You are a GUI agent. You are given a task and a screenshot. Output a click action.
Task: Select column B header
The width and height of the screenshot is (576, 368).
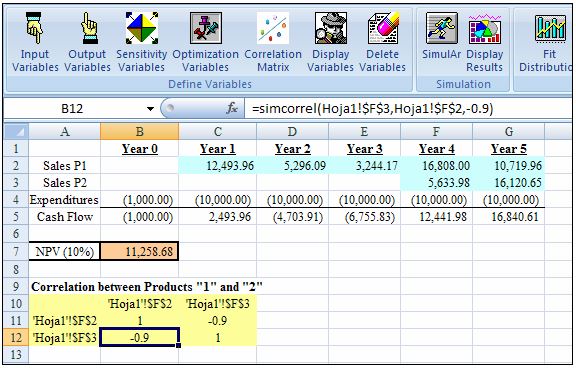[x=140, y=131]
